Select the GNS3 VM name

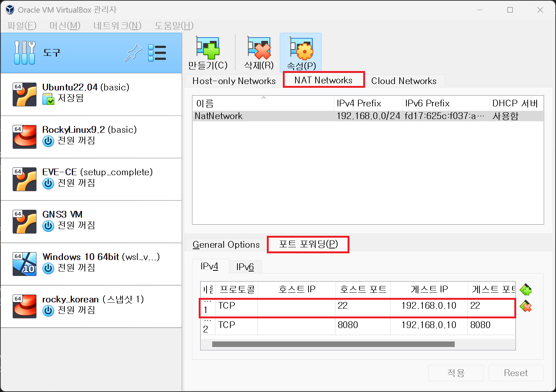point(62,214)
